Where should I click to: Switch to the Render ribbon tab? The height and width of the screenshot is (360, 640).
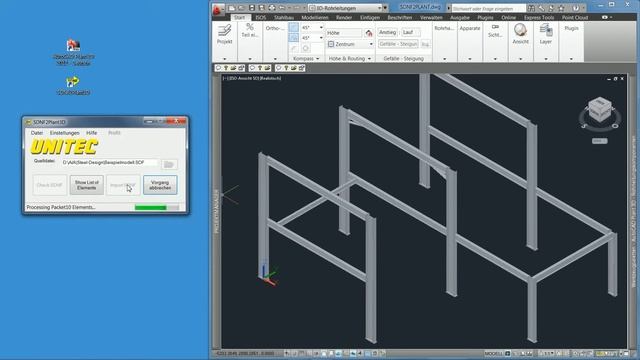344,18
